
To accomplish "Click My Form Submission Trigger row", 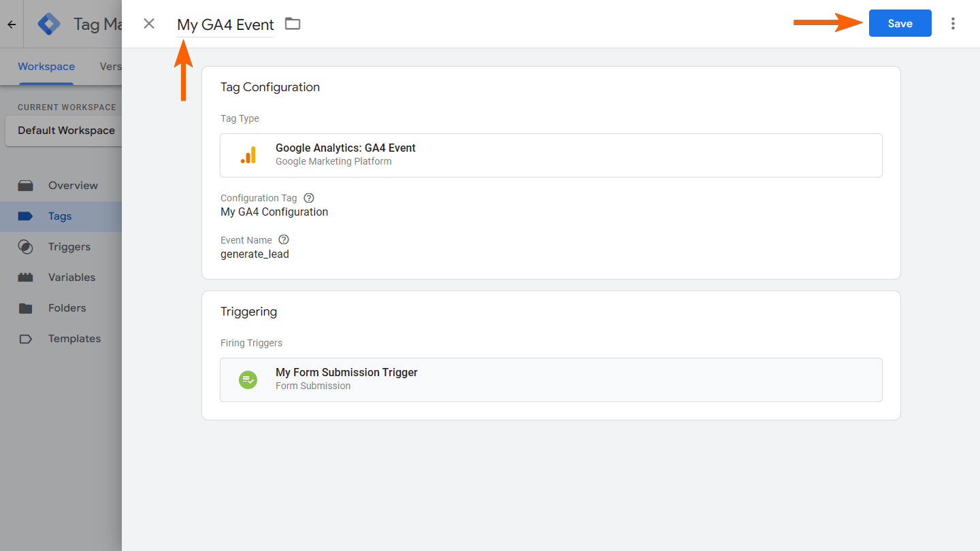I will pyautogui.click(x=551, y=380).
